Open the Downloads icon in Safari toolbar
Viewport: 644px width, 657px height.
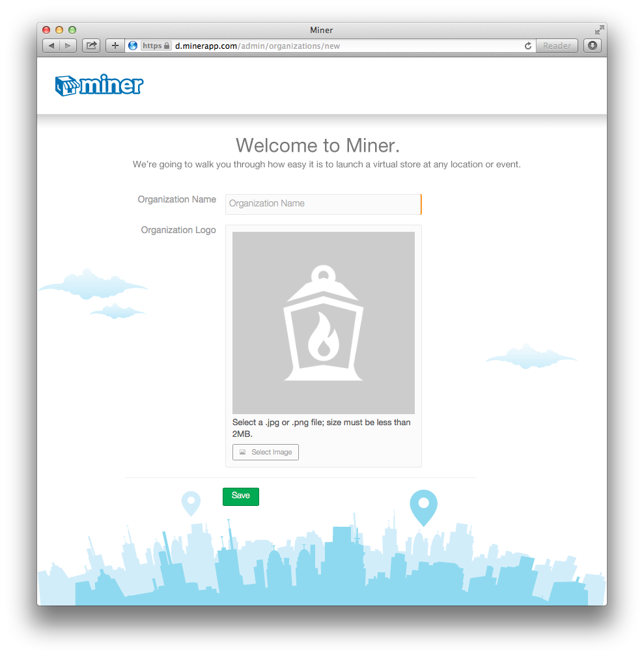[x=593, y=46]
